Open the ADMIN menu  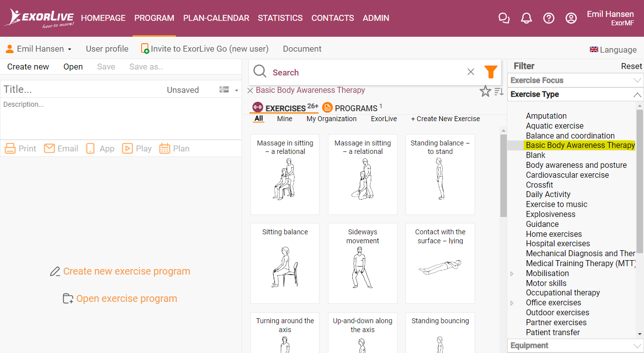click(x=376, y=18)
